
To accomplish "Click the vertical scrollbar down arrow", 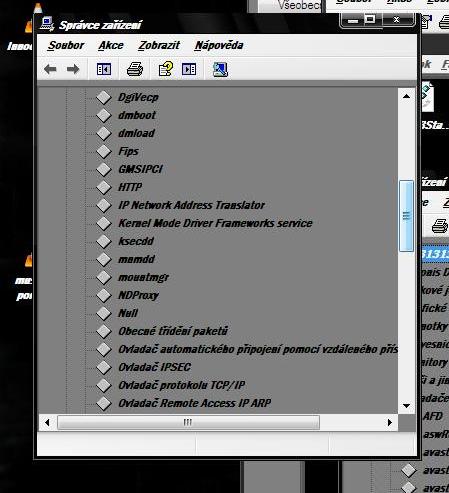I will [x=406, y=406].
